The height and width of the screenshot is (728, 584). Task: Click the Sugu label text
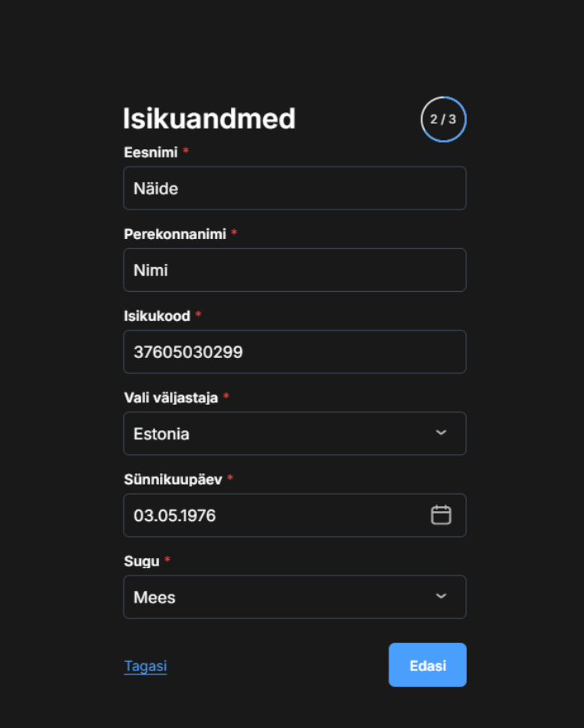tap(141, 561)
